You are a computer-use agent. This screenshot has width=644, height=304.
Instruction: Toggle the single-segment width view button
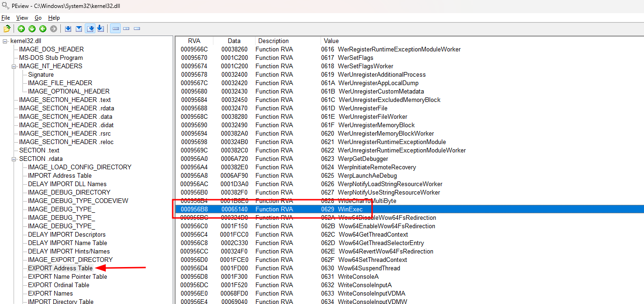(x=137, y=29)
